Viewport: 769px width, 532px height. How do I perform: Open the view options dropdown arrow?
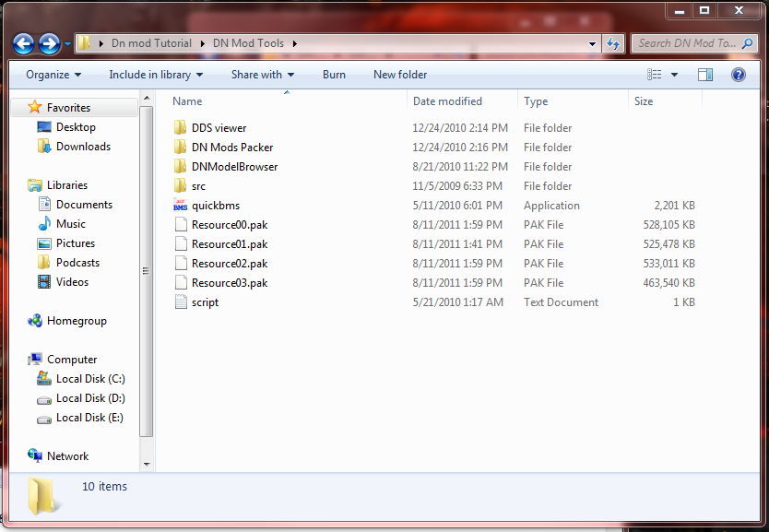674,75
